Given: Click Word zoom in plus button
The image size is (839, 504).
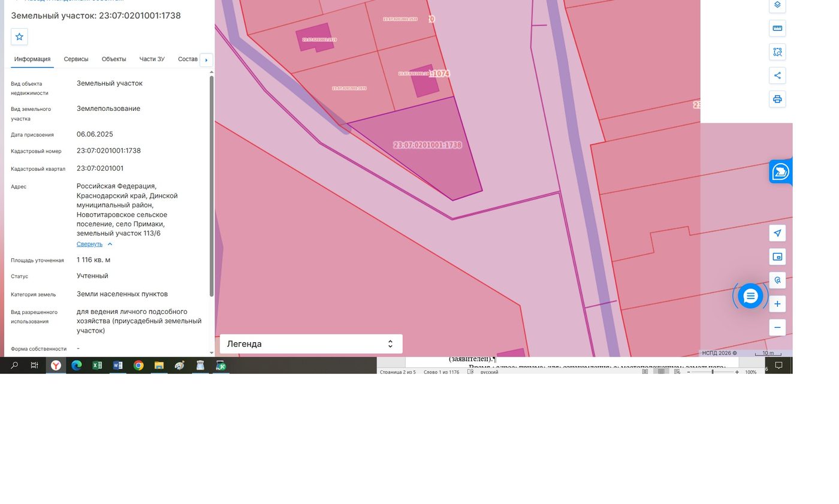Looking at the screenshot, I should coord(737,372).
